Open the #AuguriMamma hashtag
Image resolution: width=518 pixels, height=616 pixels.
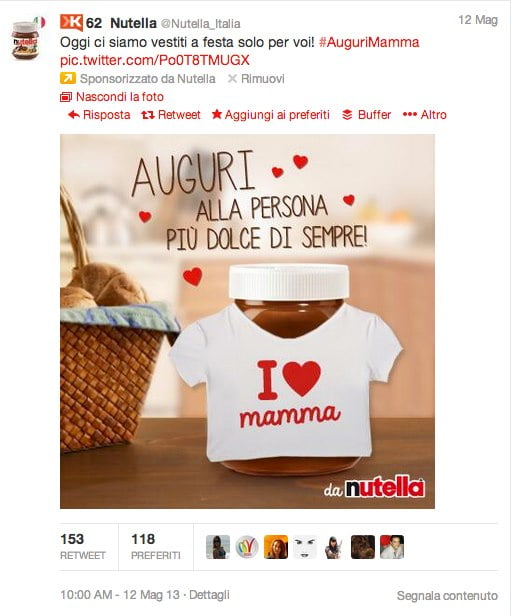[x=369, y=42]
